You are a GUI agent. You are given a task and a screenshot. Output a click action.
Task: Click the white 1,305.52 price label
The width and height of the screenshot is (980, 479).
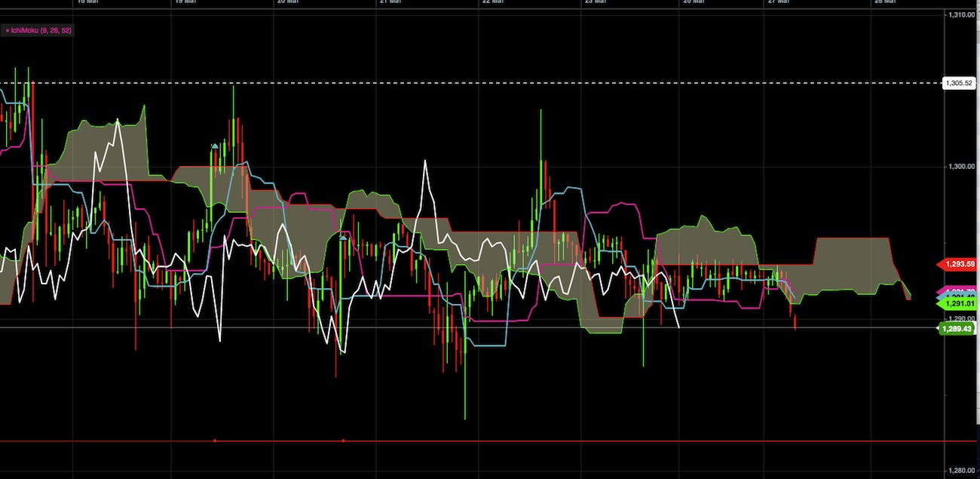(959, 83)
